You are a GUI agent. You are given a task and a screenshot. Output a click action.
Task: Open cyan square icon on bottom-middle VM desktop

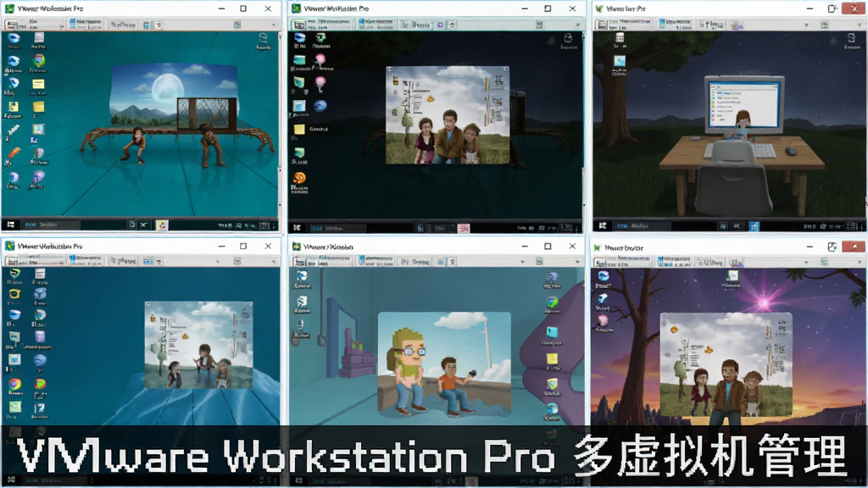click(x=552, y=332)
